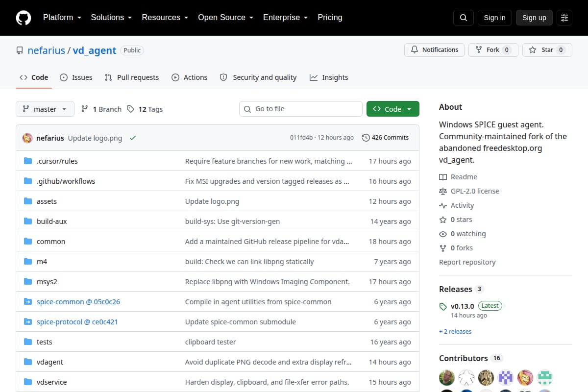
Task: Click the nefarius owner link
Action: [x=47, y=50]
